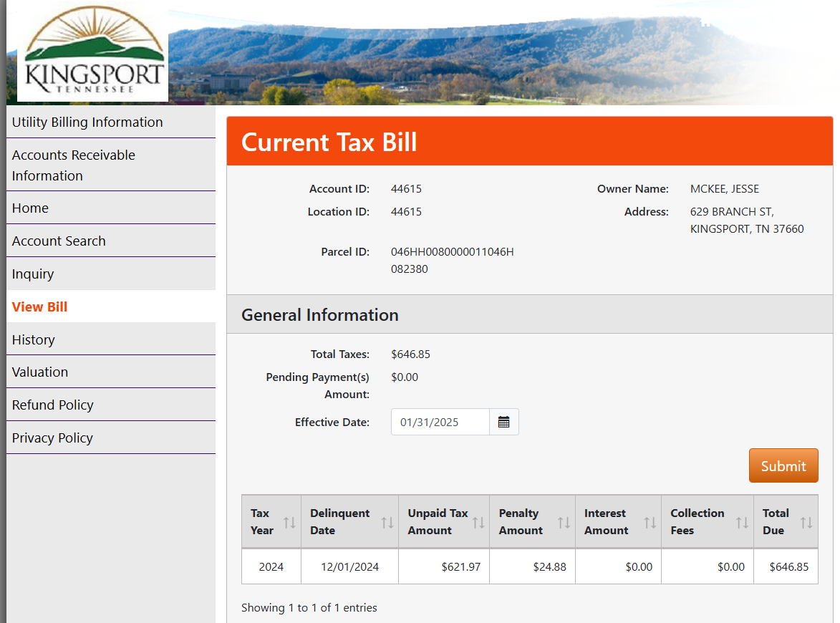
Task: Sort by Interest Amount column arrows
Action: coord(650,522)
